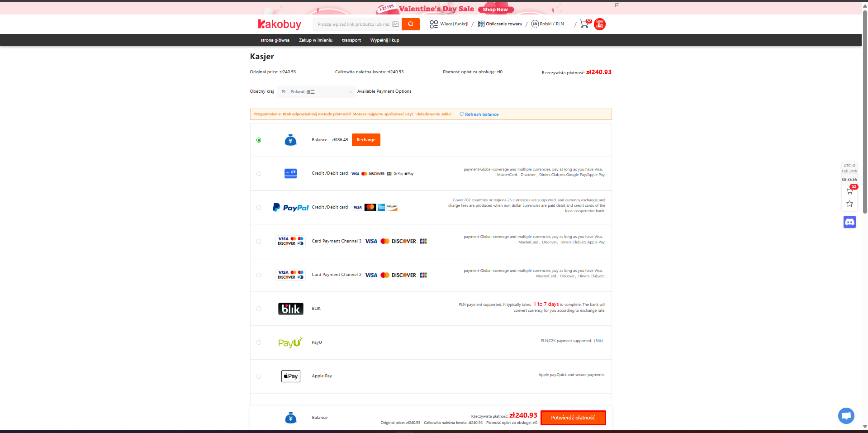
Task: Open the Zakup w imieniu page
Action: 315,40
